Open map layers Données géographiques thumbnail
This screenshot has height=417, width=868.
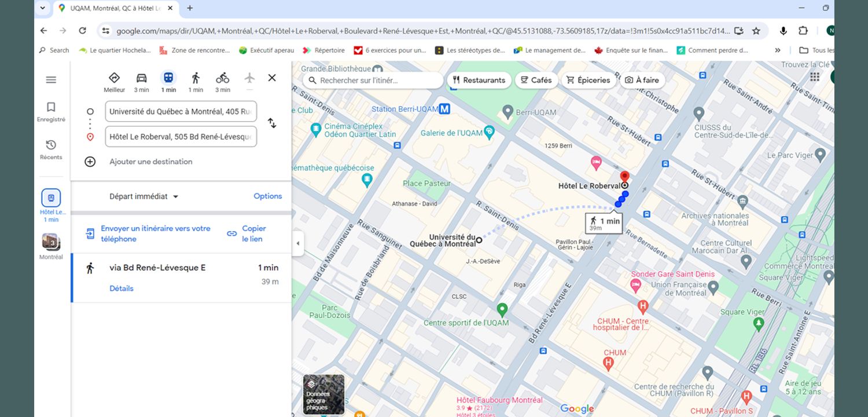[x=323, y=394]
